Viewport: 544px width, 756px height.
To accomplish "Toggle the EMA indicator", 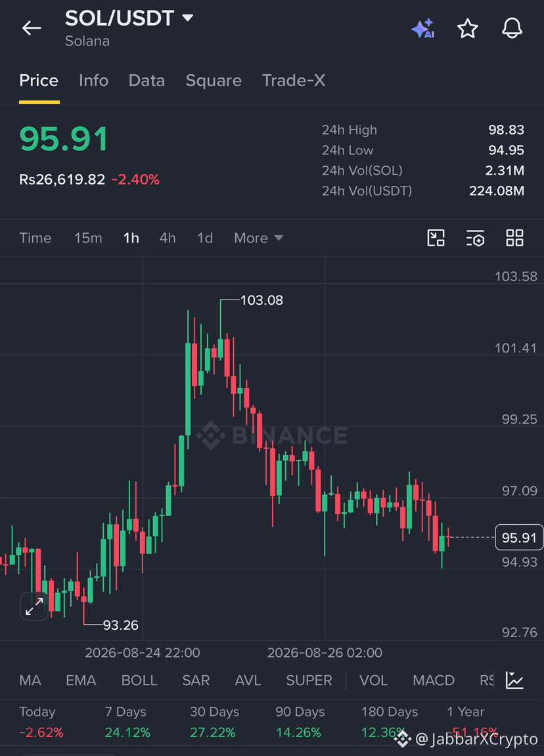I will (x=81, y=680).
